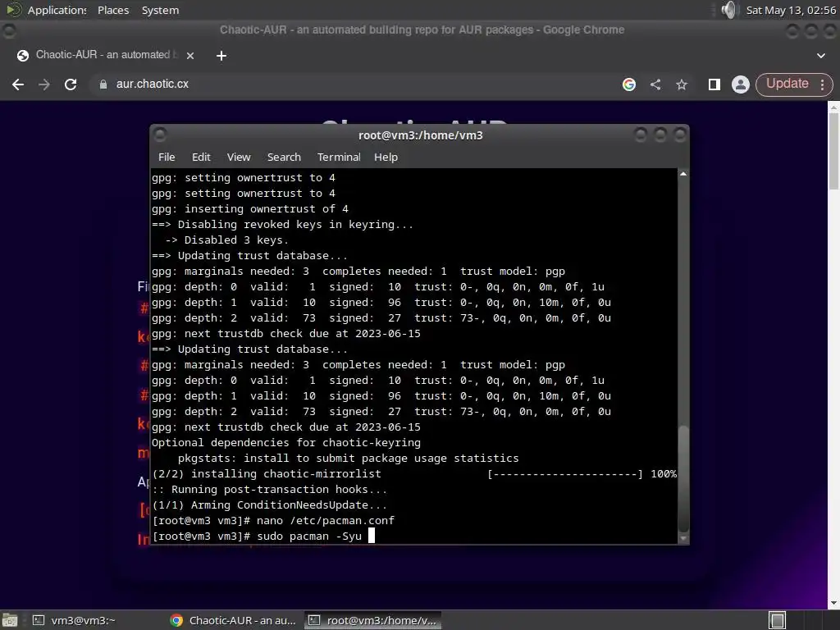Go back in Chrome browser
840x630 pixels.
coord(18,84)
